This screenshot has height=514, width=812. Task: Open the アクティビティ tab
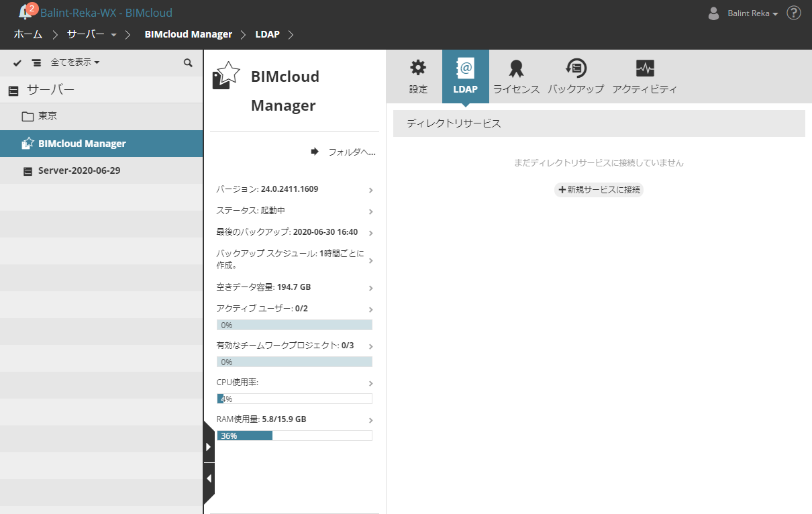pyautogui.click(x=645, y=76)
